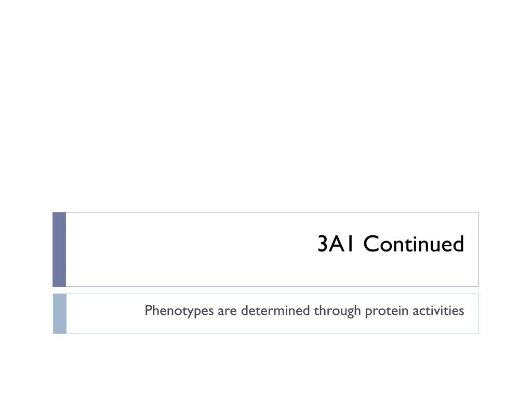Click the word "determined" in the subtitle
Screen dimensions: 532x399
pos(275,311)
